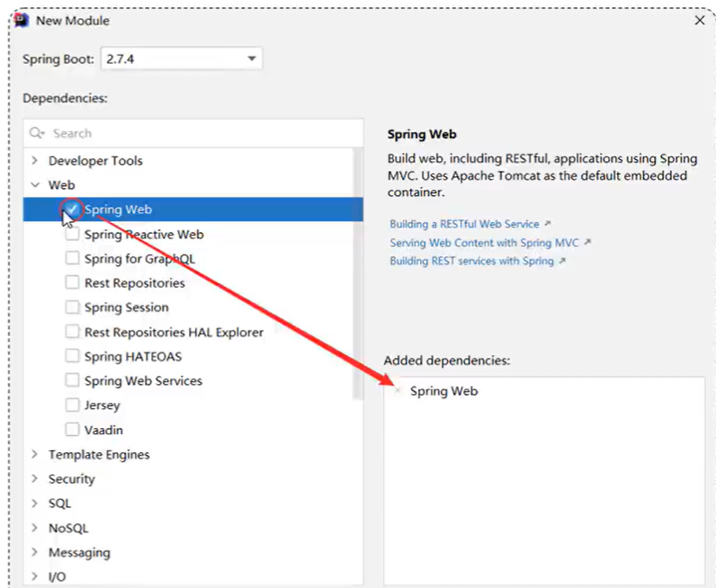Enable the Jersey checkbox

(x=72, y=405)
